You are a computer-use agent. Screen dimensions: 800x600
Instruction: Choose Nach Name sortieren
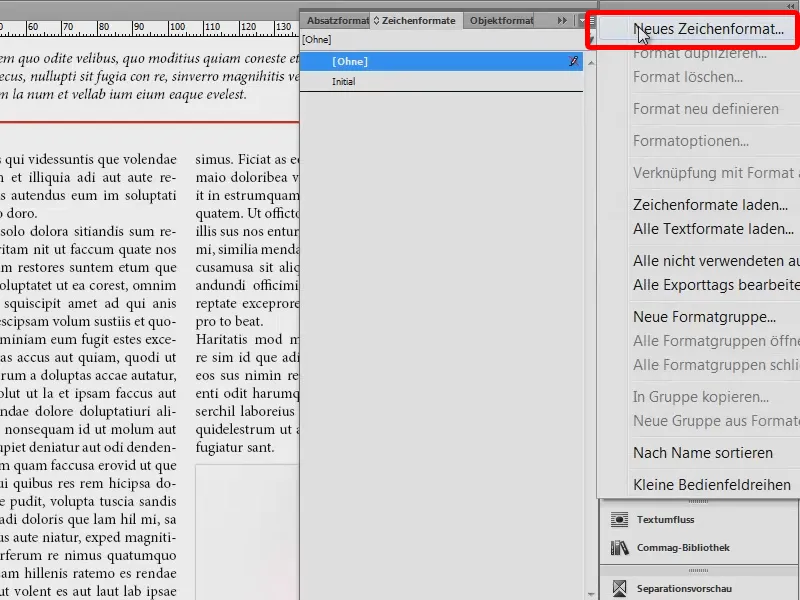pos(703,453)
